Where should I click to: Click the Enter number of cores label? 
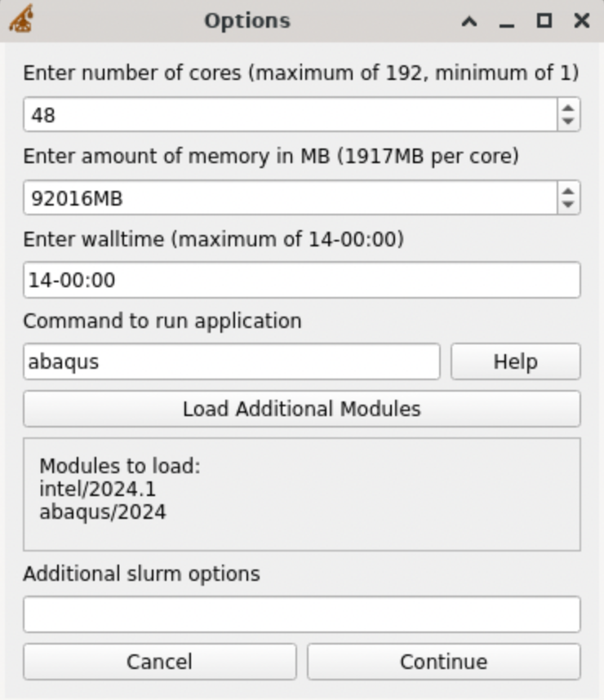pyautogui.click(x=301, y=73)
